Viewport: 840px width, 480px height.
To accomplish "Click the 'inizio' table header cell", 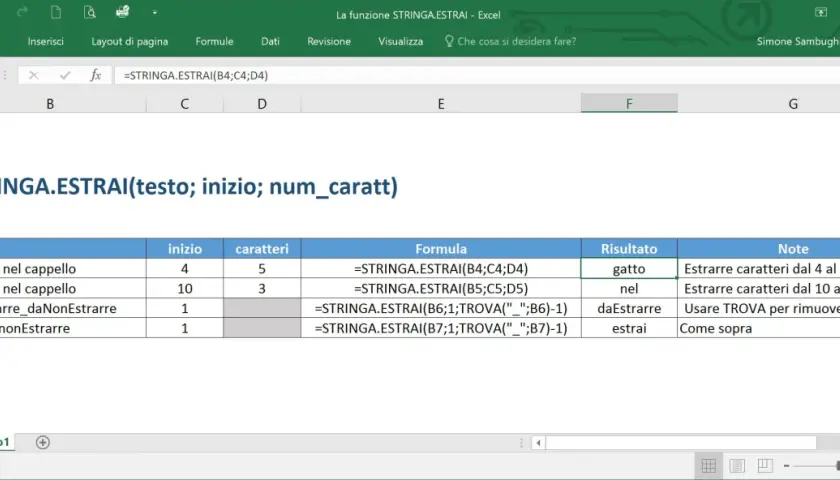I will click(x=185, y=249).
